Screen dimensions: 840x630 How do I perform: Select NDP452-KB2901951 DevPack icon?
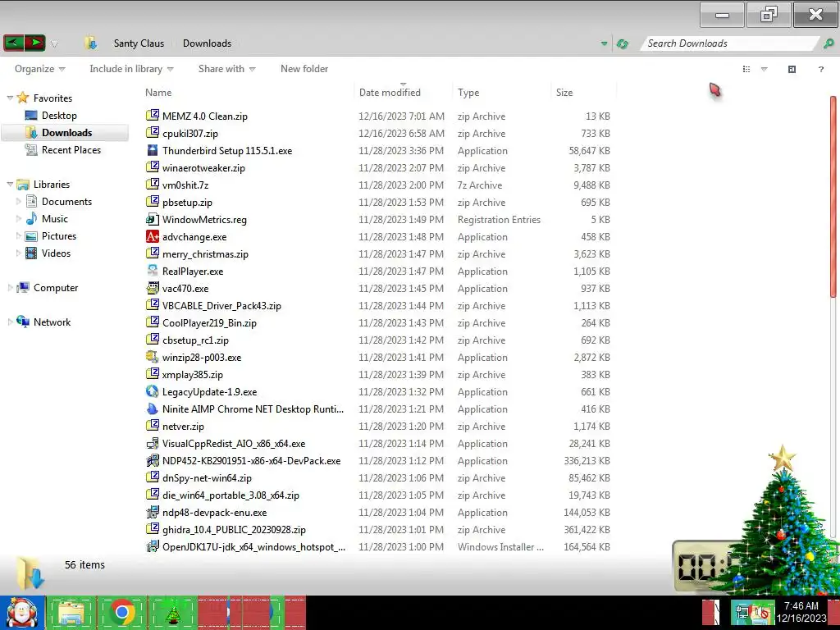(x=153, y=460)
